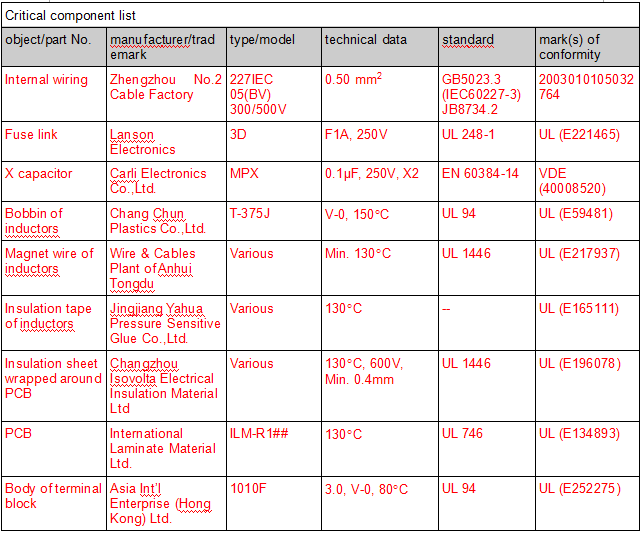Screen dimensions: 641x534
Task: Select the 'F1A, 250V' cell
Action: pyautogui.click(x=380, y=141)
